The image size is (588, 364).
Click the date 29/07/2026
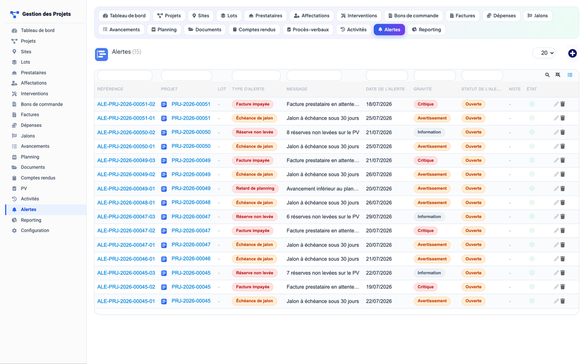coord(379,217)
